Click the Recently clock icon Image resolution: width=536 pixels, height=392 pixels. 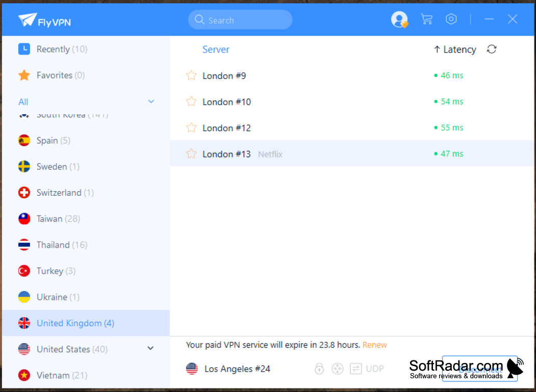(x=24, y=49)
